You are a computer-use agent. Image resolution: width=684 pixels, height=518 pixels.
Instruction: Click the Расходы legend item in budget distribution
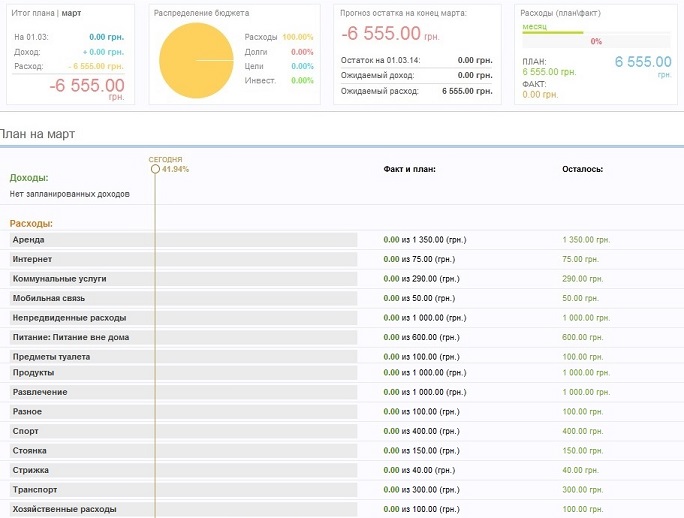pyautogui.click(x=261, y=37)
